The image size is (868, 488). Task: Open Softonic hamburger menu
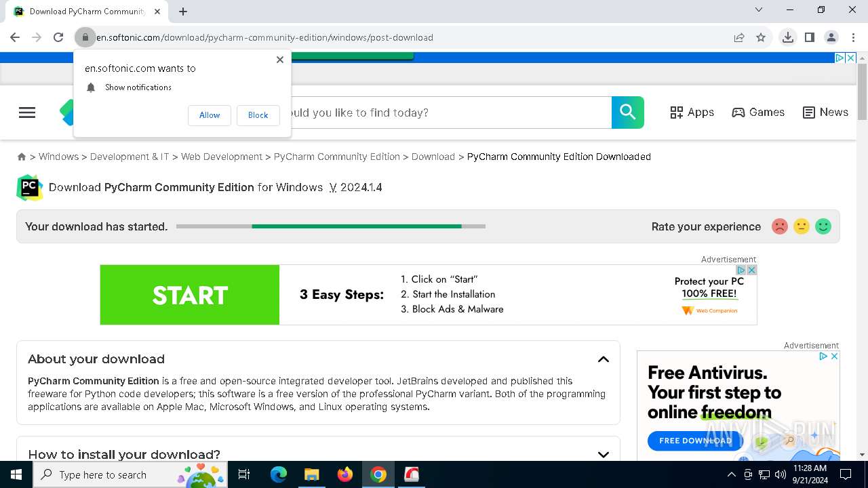27,113
